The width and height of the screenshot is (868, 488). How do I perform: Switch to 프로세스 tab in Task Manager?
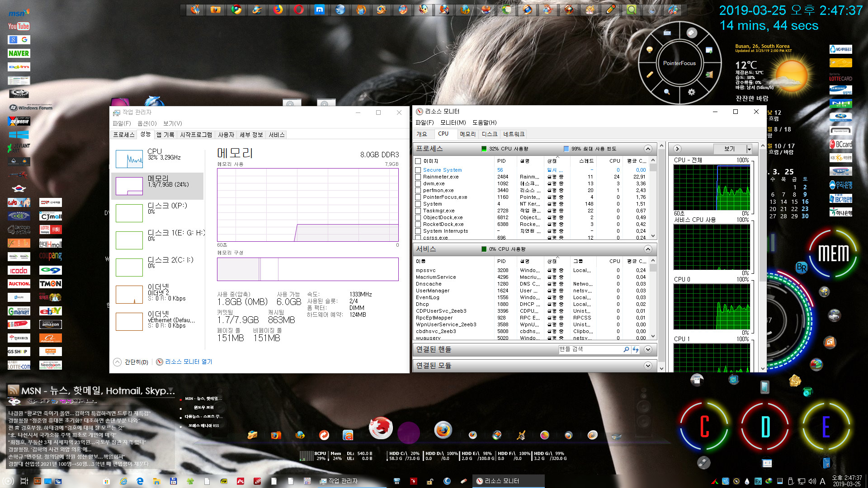coord(124,135)
